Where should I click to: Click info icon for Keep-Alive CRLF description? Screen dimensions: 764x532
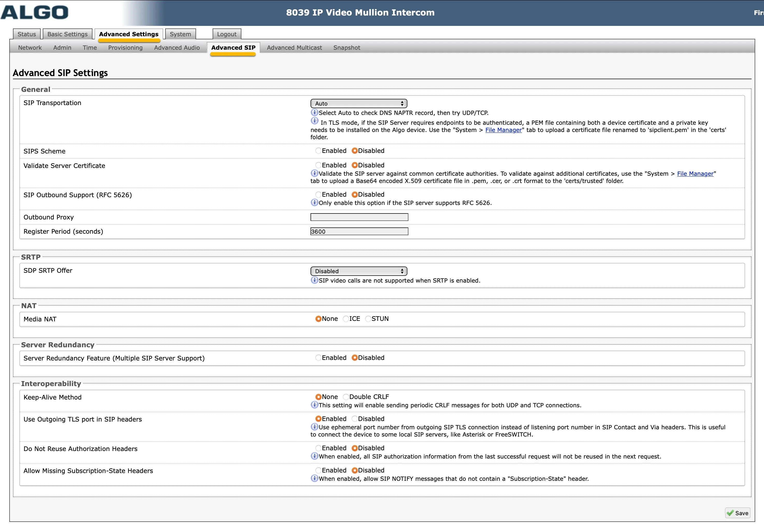point(314,405)
